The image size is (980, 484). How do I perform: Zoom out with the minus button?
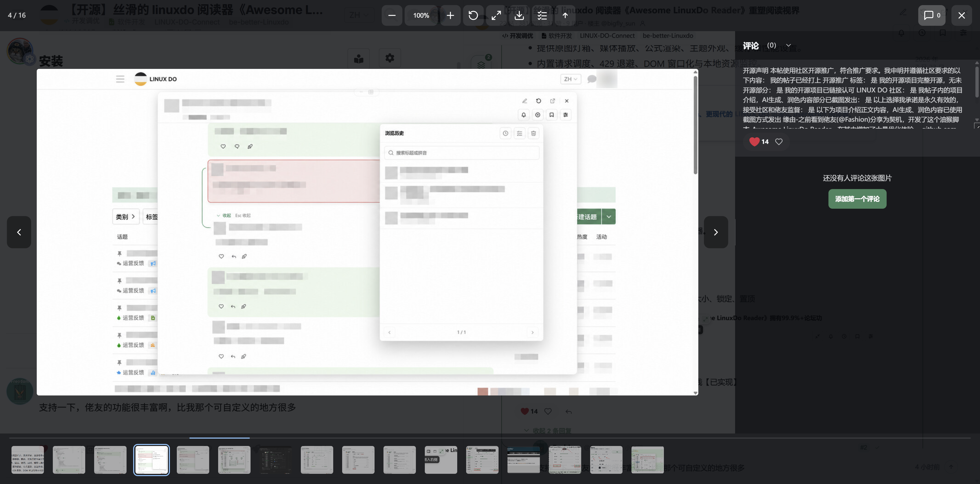click(x=392, y=16)
